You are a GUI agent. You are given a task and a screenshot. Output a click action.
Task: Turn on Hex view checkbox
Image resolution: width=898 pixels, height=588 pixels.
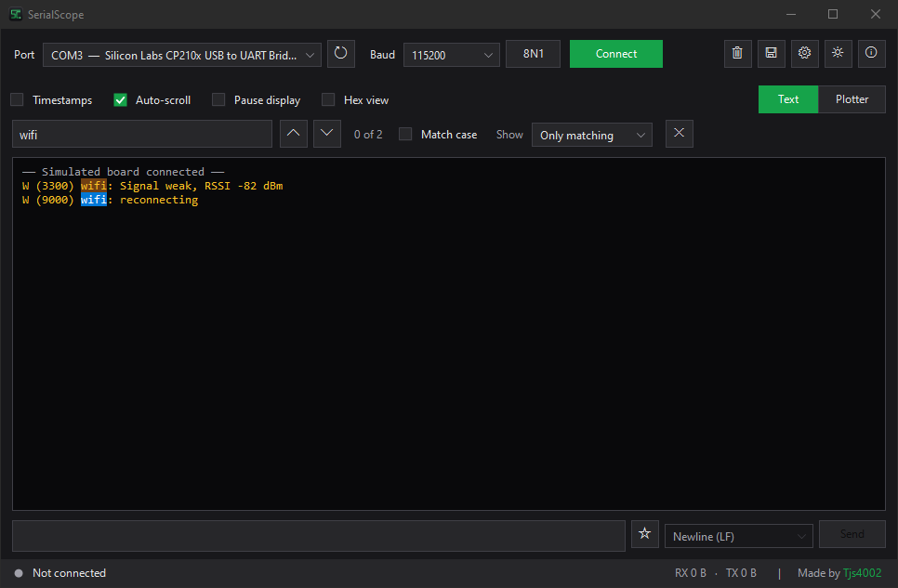click(328, 99)
